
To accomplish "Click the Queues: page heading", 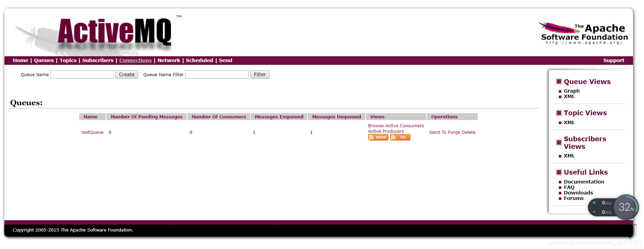I will coord(26,103).
